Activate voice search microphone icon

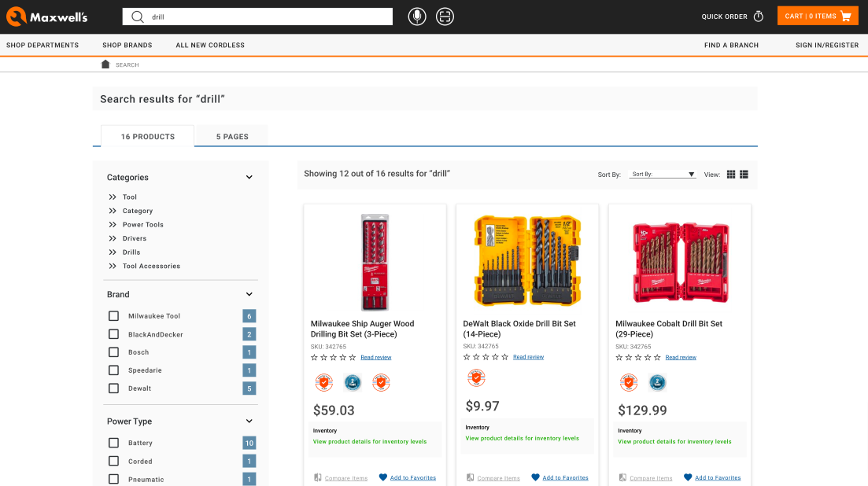pyautogui.click(x=417, y=17)
